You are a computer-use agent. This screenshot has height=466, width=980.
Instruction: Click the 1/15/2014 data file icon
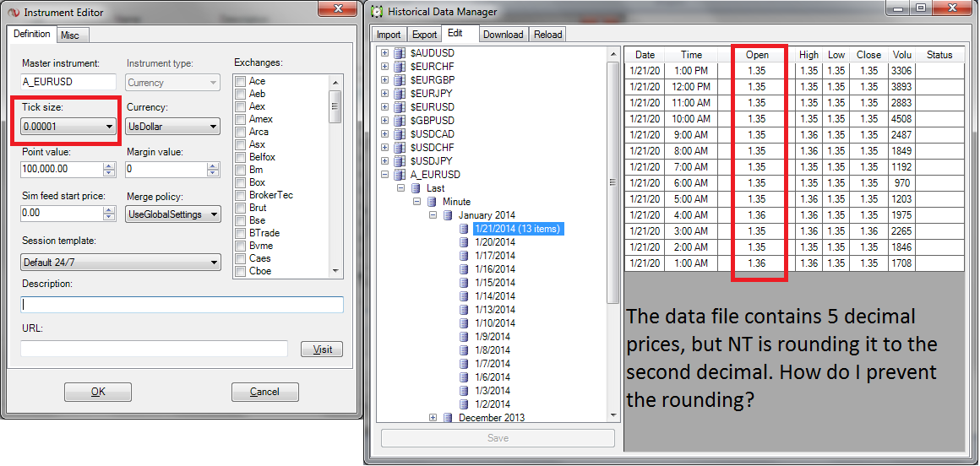coord(464,282)
